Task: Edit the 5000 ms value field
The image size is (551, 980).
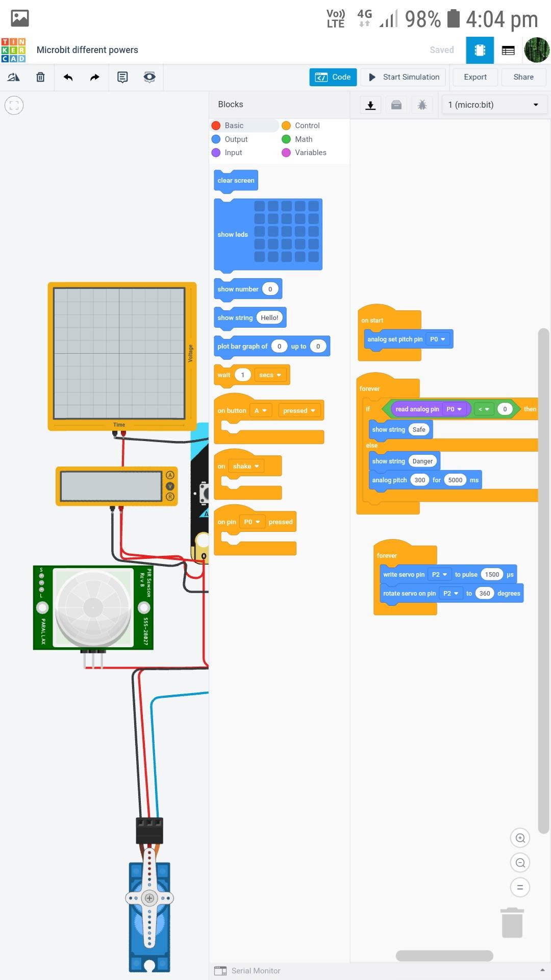Action: click(455, 480)
